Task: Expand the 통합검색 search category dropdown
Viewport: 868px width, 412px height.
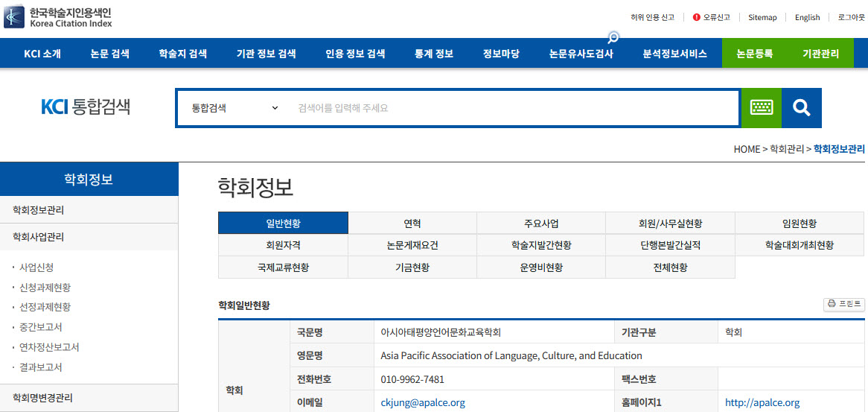Action: pos(234,108)
